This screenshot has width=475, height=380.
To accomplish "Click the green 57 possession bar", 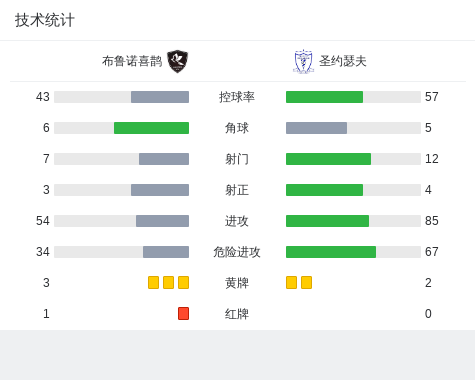I will pyautogui.click(x=324, y=97).
